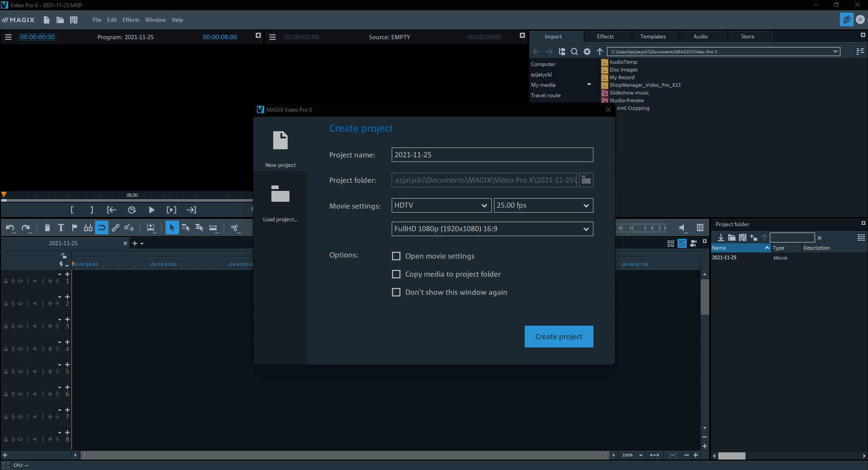
Task: Switch to multicam mode camera icon
Action: pos(693,243)
